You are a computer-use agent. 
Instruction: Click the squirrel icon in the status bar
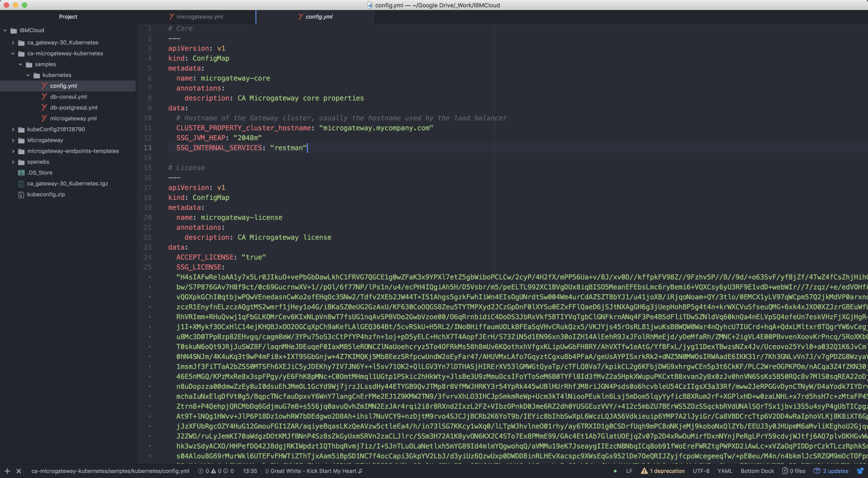(860, 471)
